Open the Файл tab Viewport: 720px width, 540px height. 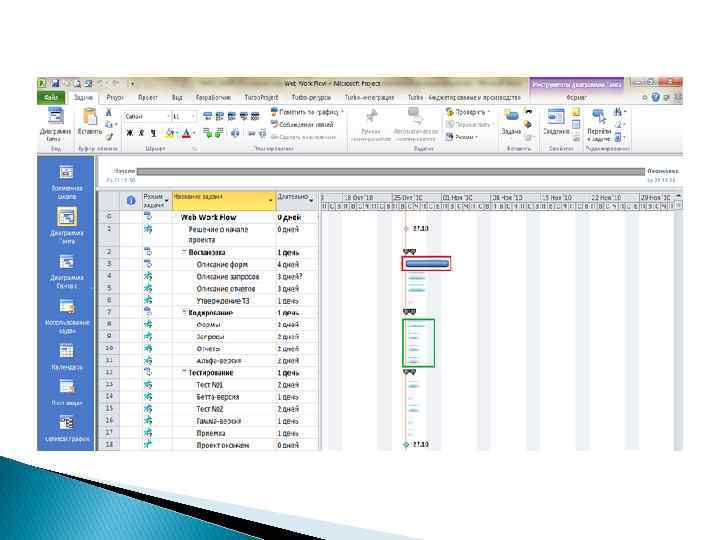(x=51, y=97)
